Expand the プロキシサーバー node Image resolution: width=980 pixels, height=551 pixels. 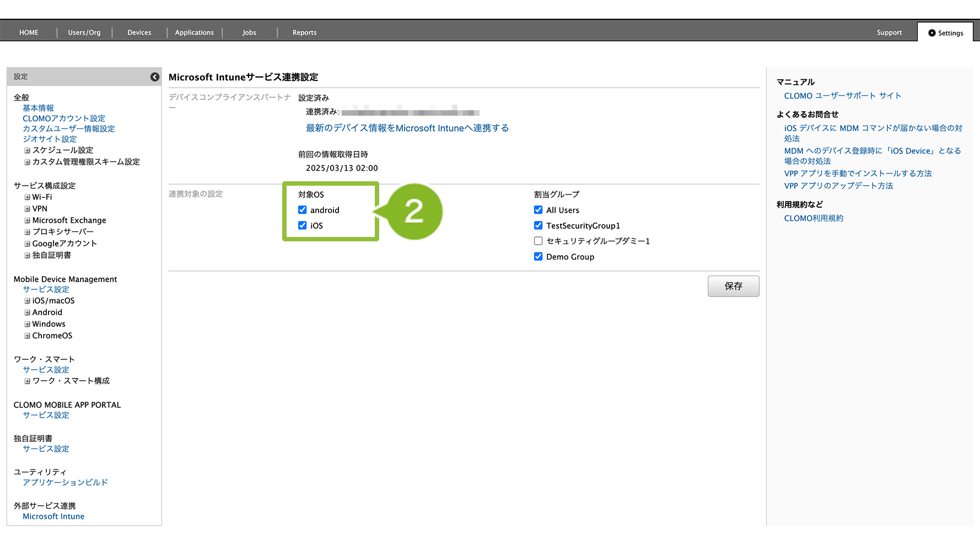[27, 232]
